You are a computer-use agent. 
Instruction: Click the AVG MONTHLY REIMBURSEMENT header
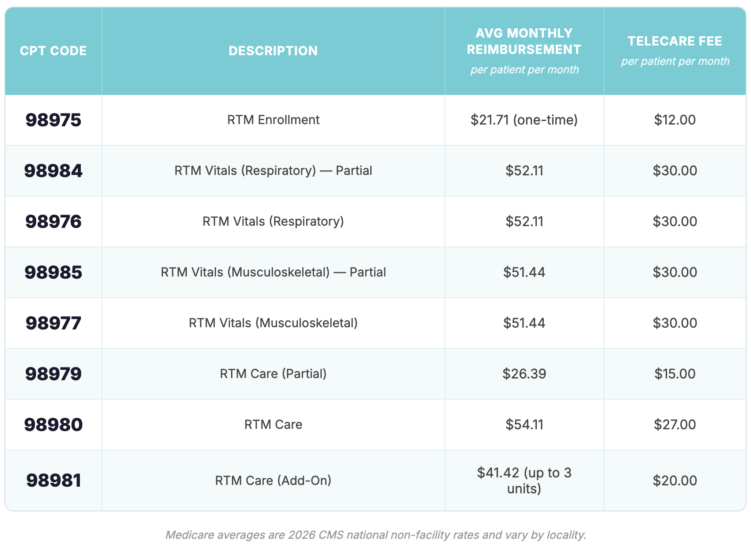pyautogui.click(x=524, y=41)
